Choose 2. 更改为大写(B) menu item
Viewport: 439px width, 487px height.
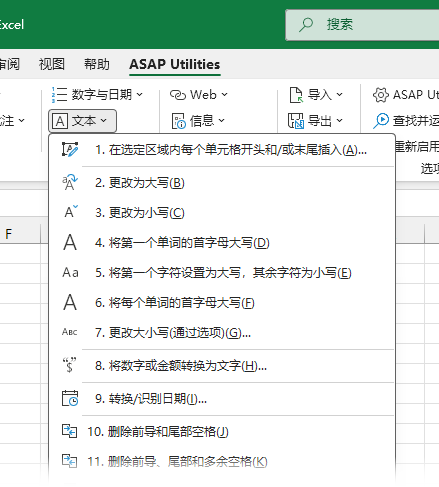coord(222,183)
